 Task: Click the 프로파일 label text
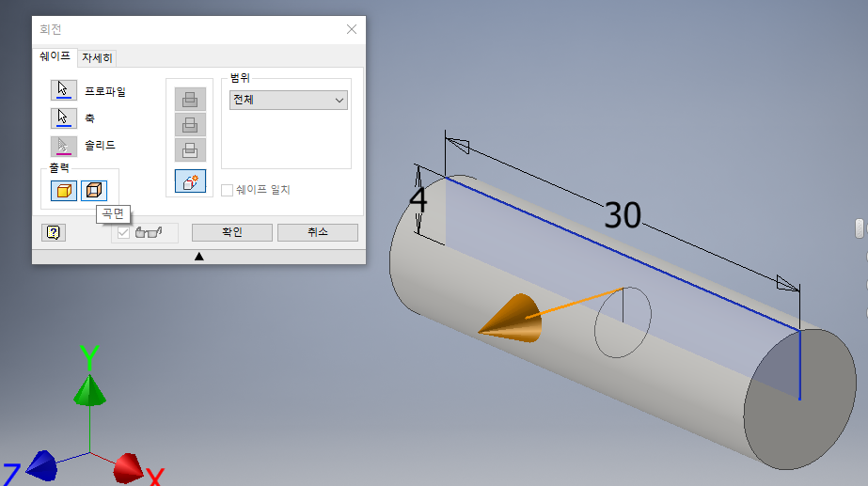(105, 91)
